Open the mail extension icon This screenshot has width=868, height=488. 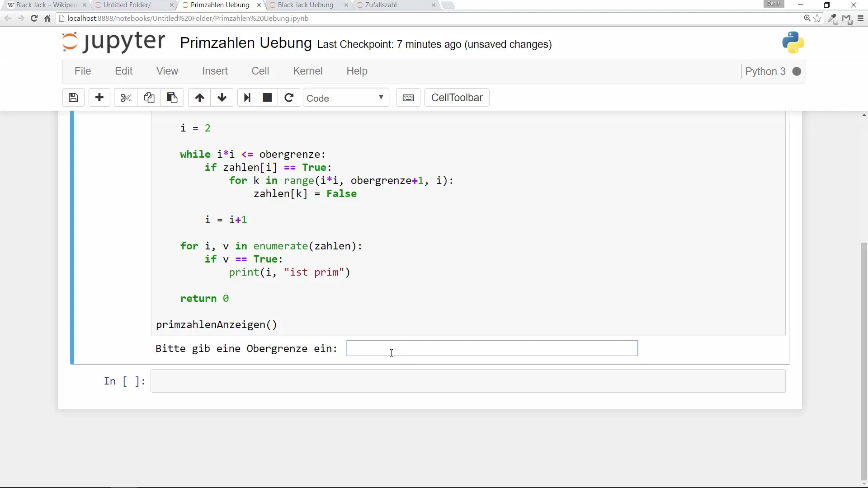(x=847, y=19)
